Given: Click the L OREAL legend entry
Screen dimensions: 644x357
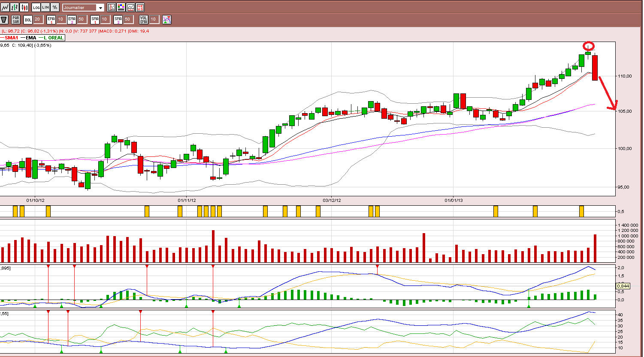Looking at the screenshot, I should [51, 38].
